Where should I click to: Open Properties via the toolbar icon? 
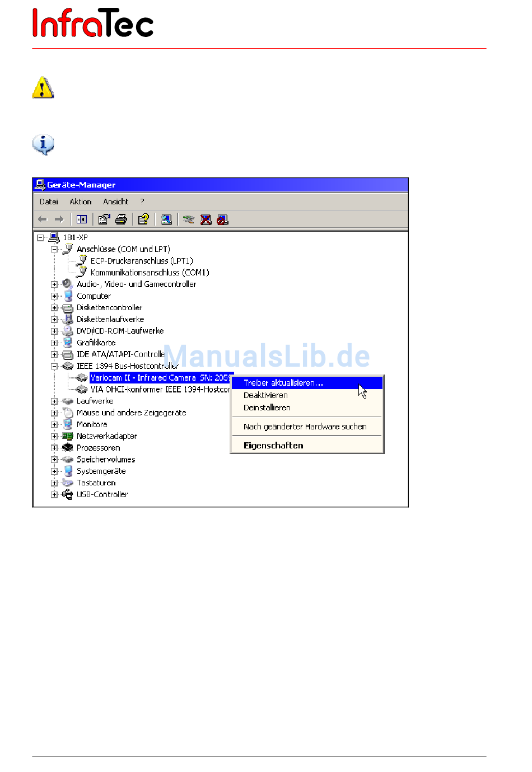pyautogui.click(x=104, y=219)
